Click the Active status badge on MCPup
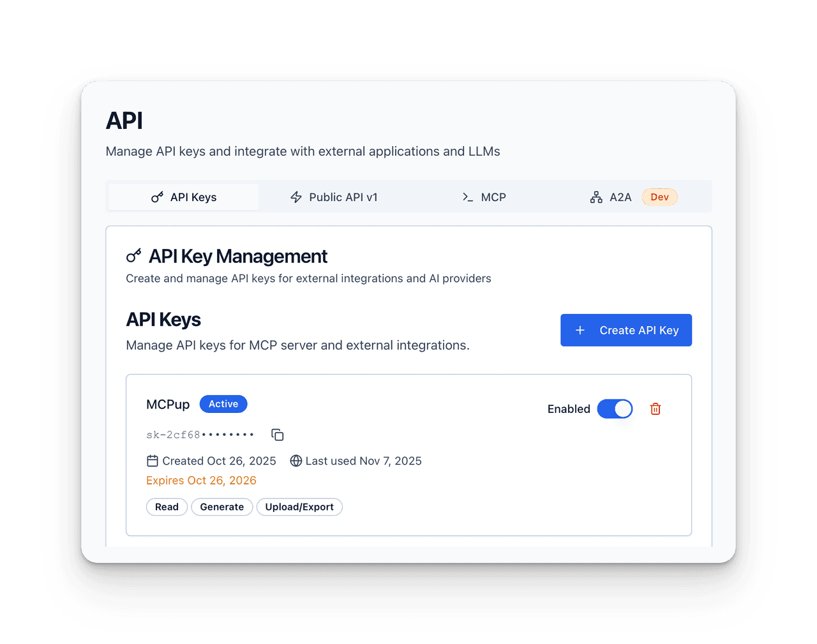 tap(223, 403)
